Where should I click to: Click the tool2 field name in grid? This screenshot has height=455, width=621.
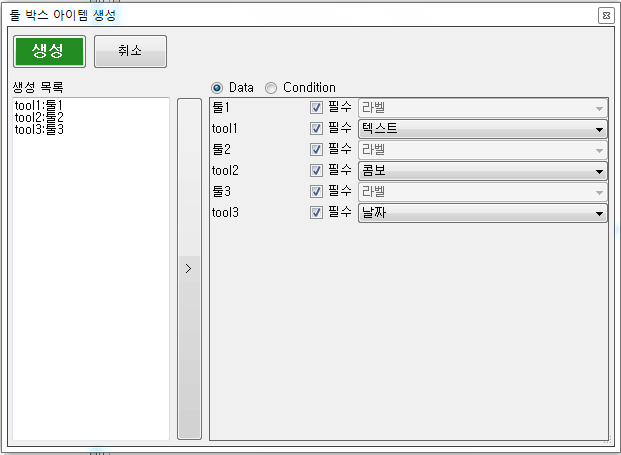coord(225,170)
